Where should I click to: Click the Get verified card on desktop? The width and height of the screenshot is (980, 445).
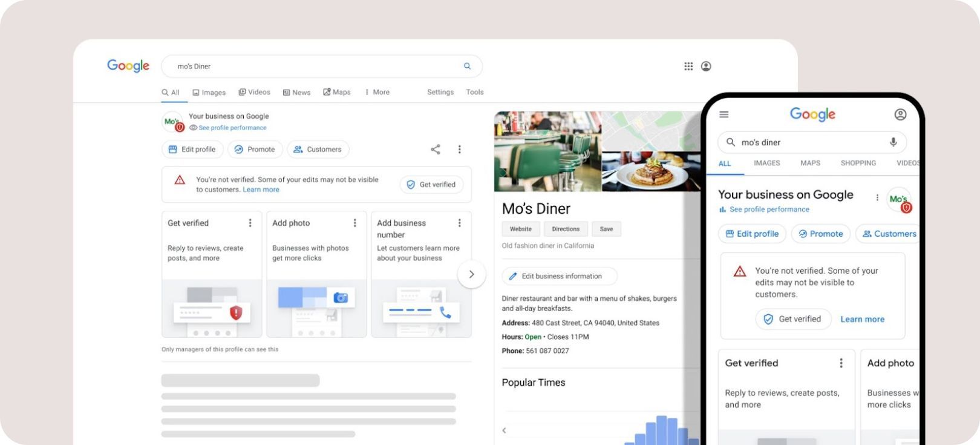(x=212, y=274)
